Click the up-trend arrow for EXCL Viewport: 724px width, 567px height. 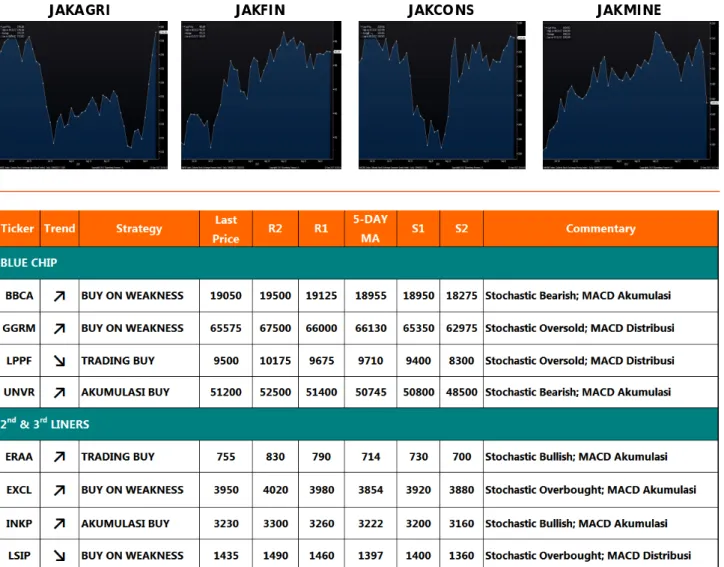point(59,490)
